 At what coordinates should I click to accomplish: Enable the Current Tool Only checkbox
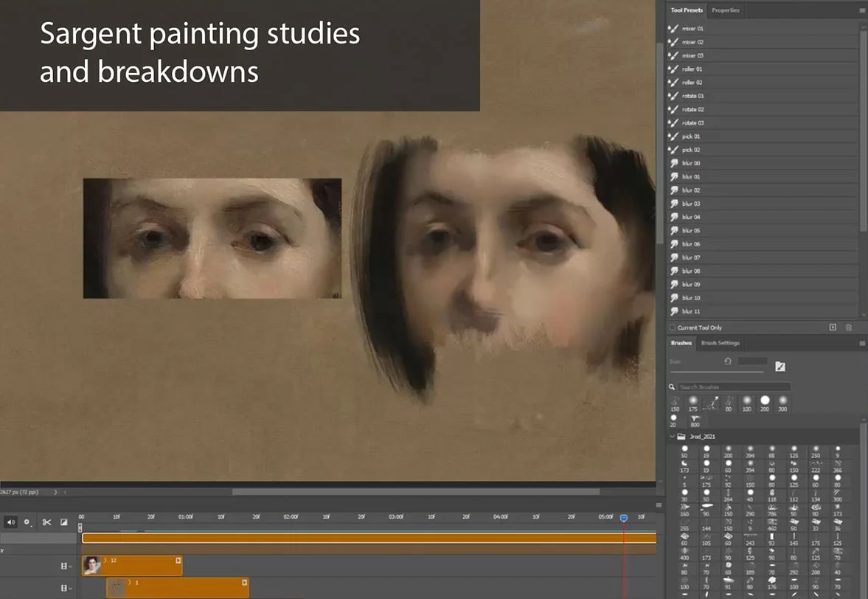click(672, 327)
